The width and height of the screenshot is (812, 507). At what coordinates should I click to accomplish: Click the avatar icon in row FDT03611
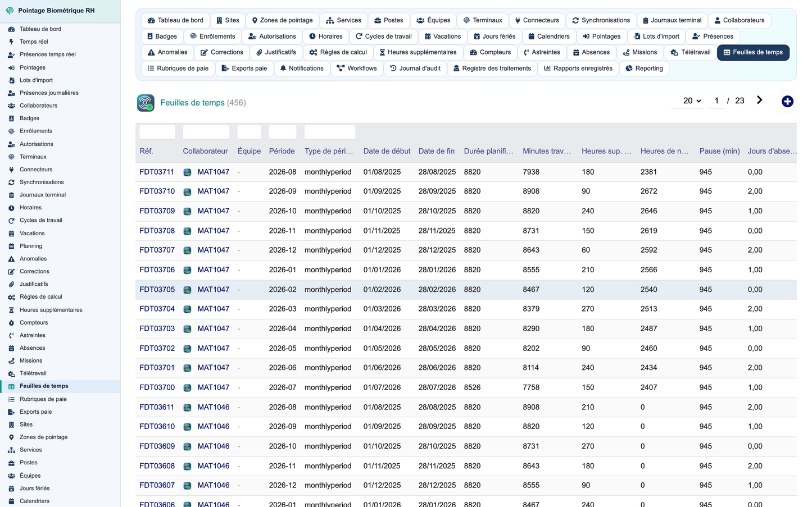click(187, 408)
